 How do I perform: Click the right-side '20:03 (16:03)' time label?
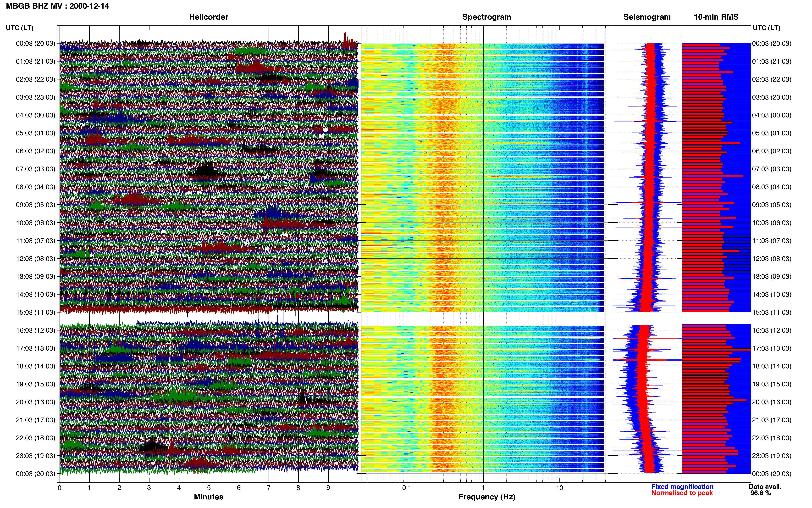tap(772, 402)
